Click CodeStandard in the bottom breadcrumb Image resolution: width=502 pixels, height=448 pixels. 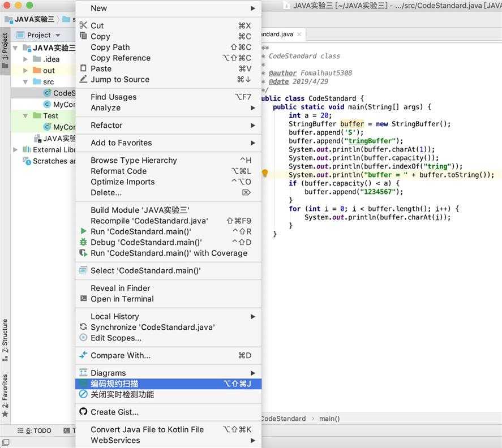pos(283,418)
